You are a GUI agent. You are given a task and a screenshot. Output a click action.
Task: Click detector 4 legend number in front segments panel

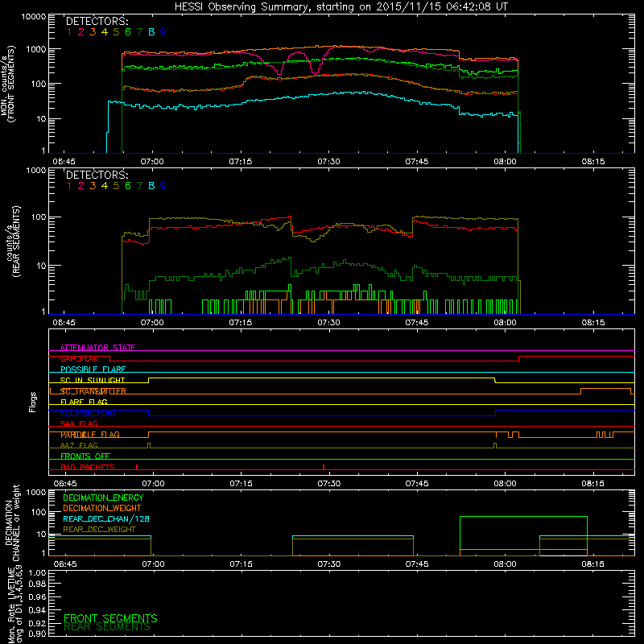[x=105, y=32]
